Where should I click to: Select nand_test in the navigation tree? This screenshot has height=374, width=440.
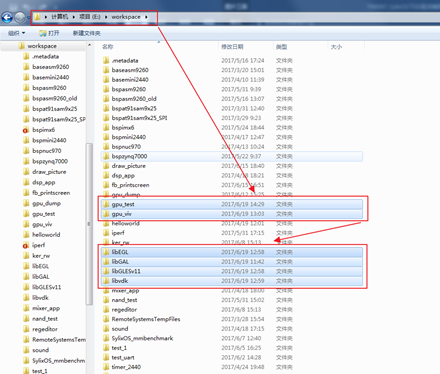click(45, 319)
